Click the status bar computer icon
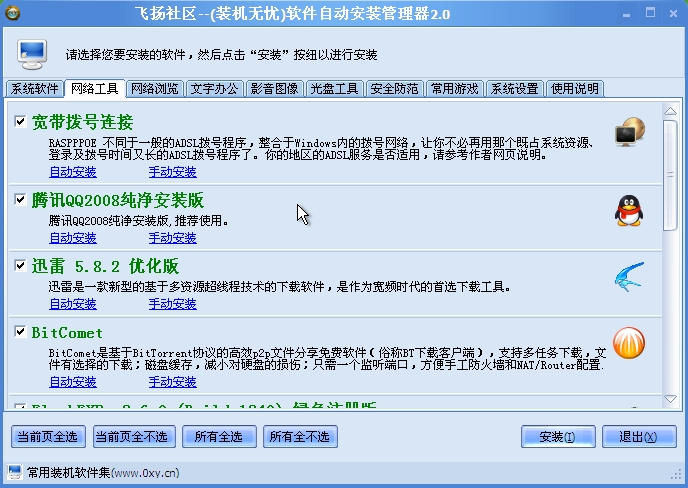This screenshot has height=488, width=688. 14,473
